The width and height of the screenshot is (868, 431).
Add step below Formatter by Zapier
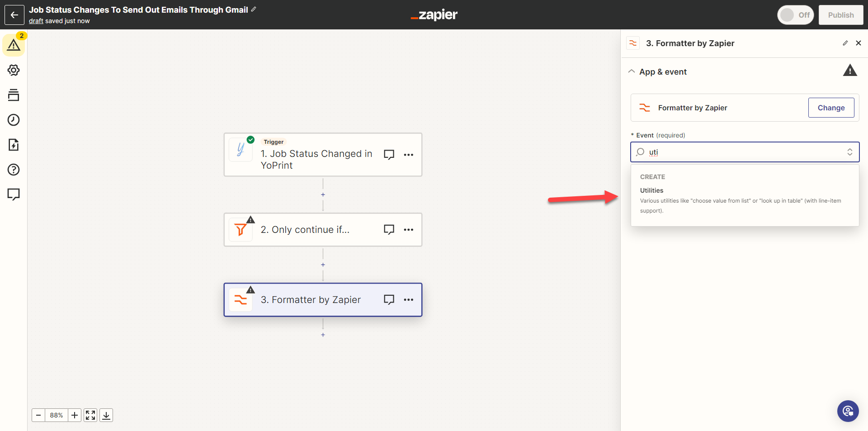click(323, 335)
